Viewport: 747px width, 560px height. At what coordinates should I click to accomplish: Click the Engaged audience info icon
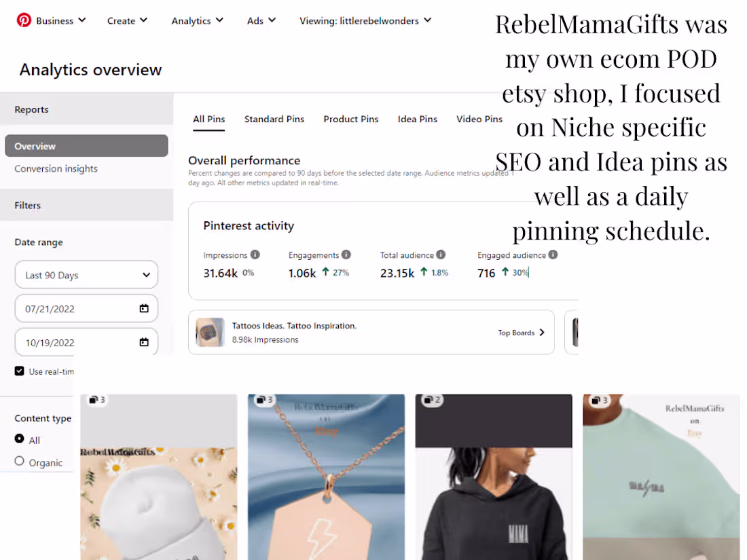pyautogui.click(x=551, y=255)
